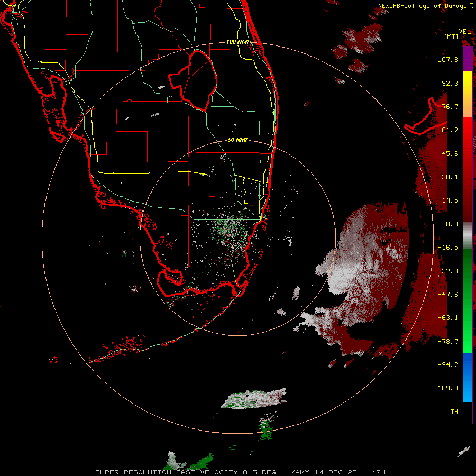Click the 61.2 legend value
Screen dimensions: 476x476
[450, 130]
